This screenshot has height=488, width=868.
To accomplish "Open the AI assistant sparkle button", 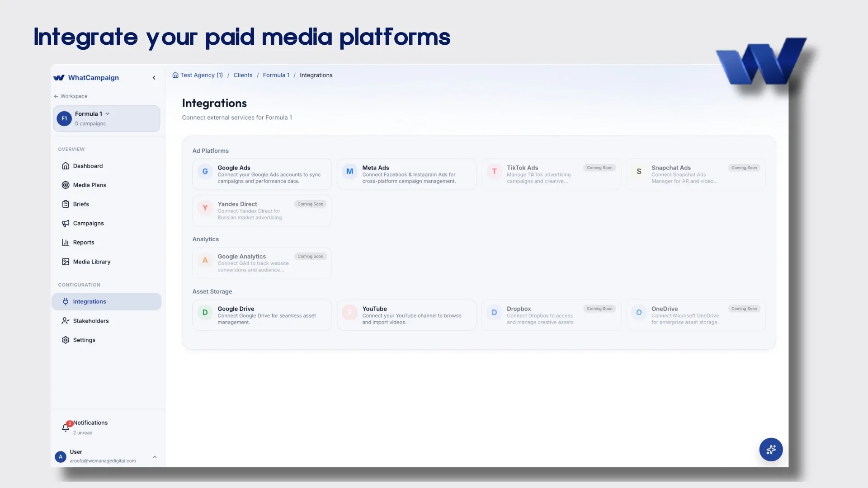I will [x=771, y=450].
